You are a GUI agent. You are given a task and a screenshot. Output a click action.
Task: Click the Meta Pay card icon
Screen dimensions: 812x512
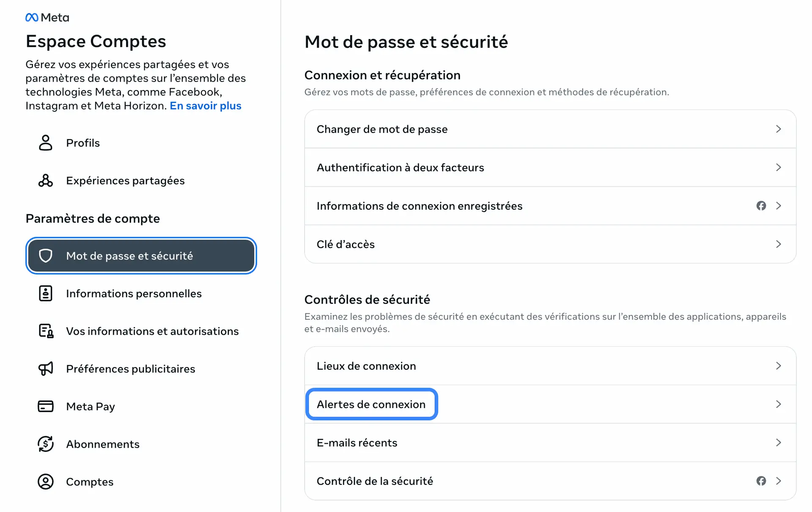pos(46,406)
